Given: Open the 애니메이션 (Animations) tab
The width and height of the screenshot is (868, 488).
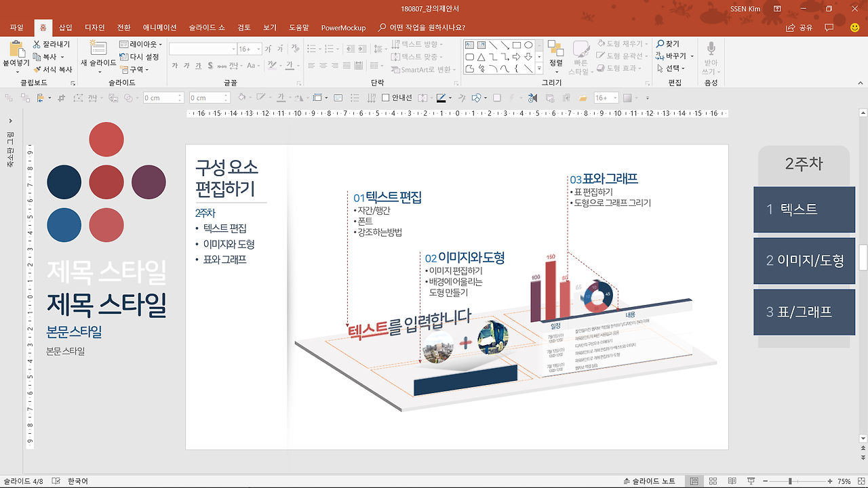Looking at the screenshot, I should (x=159, y=28).
